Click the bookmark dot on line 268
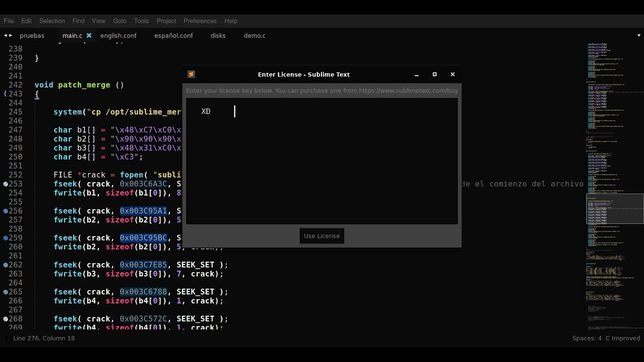644x362 pixels. click(x=6, y=319)
